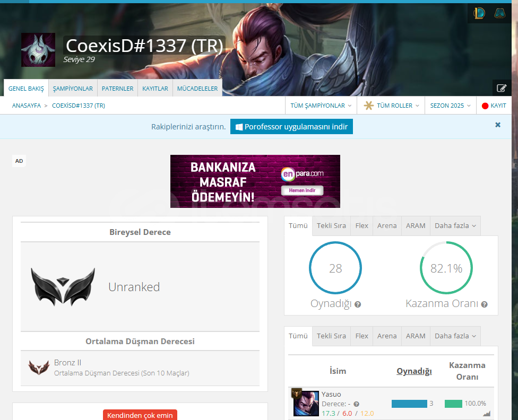Click the 28 games played circle
This screenshot has height=420, width=518.
point(335,268)
